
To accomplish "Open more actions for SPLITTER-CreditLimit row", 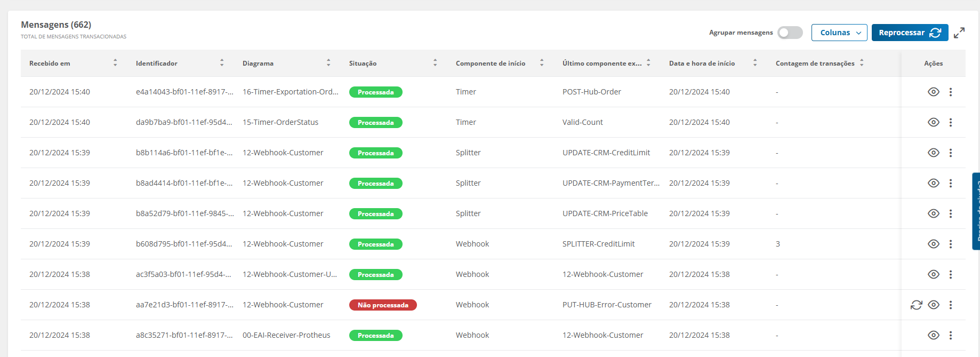I will pyautogui.click(x=951, y=244).
